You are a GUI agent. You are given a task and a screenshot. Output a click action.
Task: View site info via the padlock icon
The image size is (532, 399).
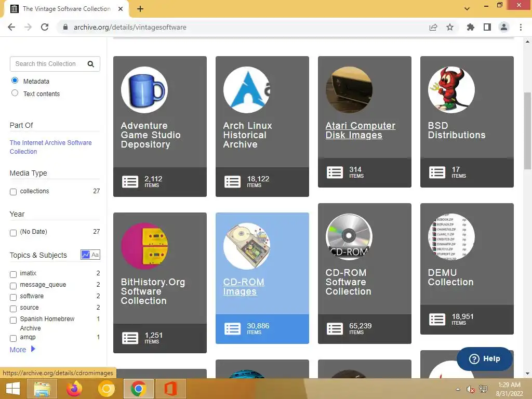tap(65, 27)
